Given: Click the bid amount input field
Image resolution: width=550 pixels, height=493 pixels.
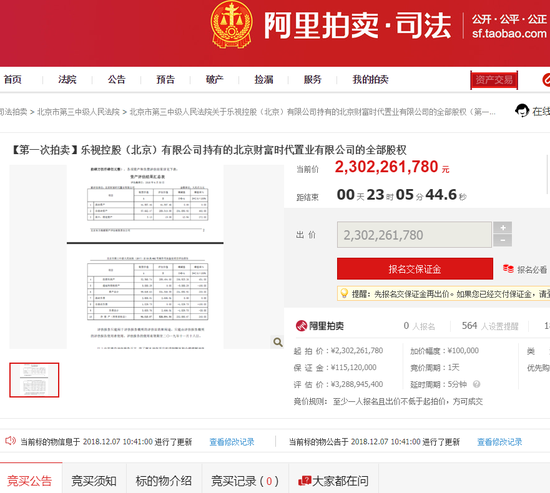Looking at the screenshot, I should (x=414, y=234).
